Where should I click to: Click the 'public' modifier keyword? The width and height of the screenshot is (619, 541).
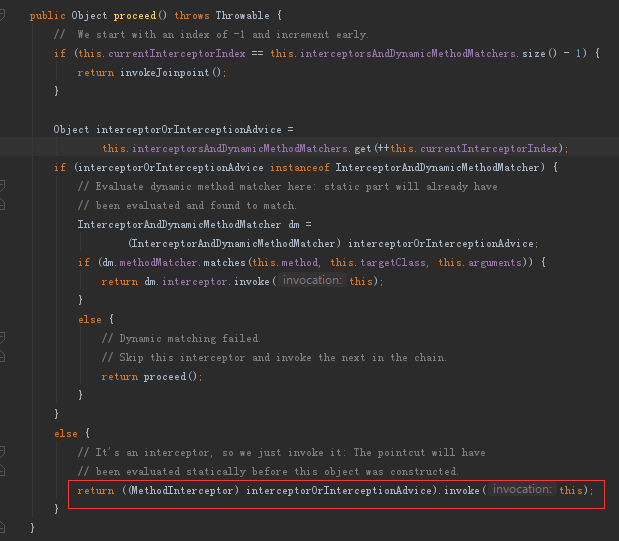coord(47,16)
